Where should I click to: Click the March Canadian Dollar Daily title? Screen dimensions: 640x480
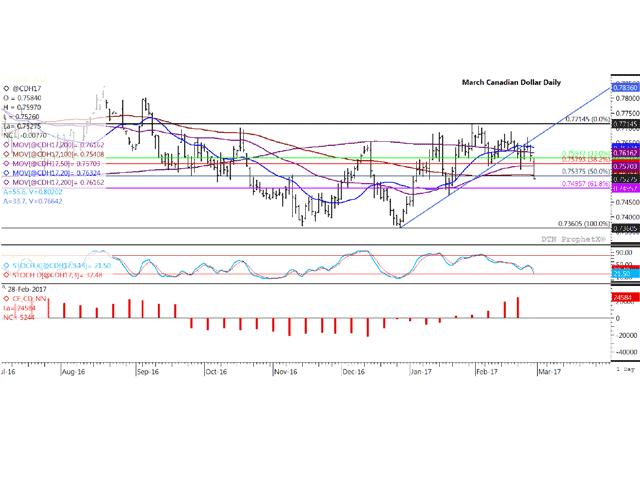click(511, 82)
